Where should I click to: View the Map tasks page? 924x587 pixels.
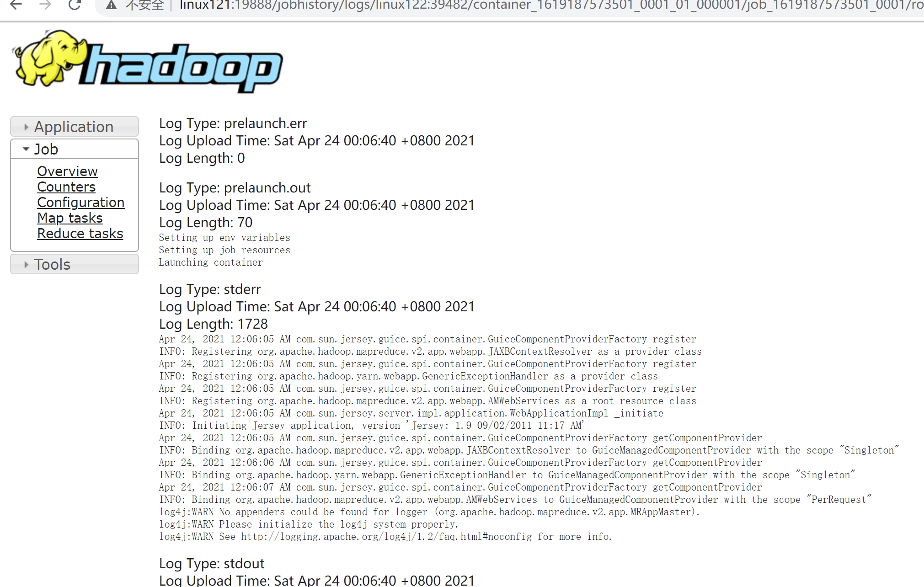(69, 218)
